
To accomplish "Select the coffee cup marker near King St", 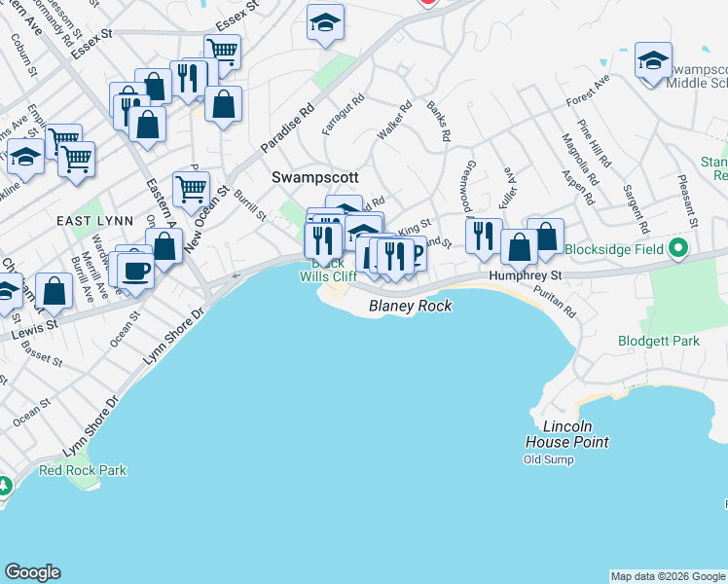I will pyautogui.click(x=419, y=253).
